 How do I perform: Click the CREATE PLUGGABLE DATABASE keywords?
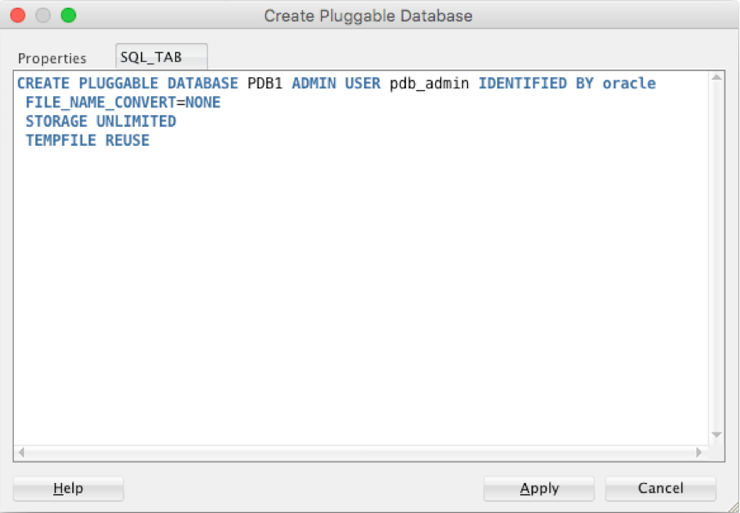tap(128, 84)
